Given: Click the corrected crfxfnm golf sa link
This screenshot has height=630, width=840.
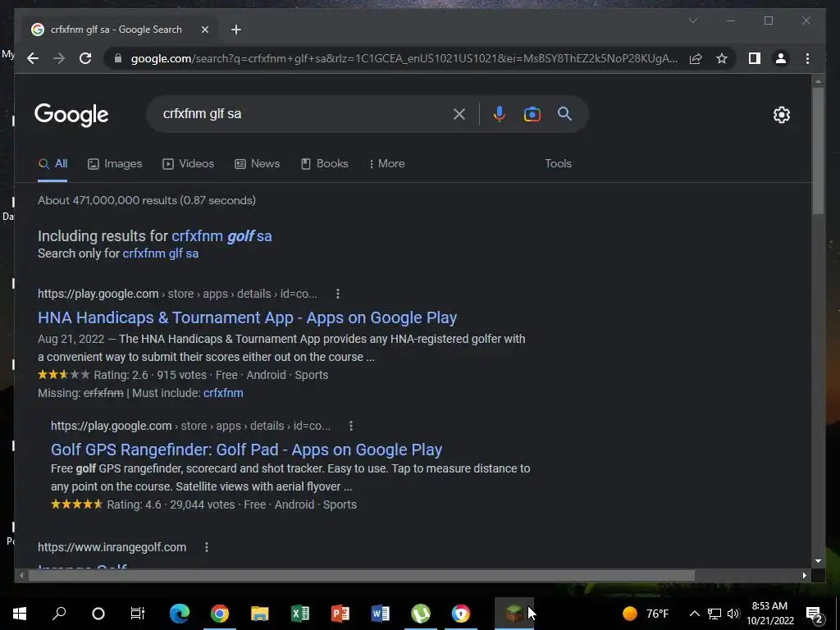Looking at the screenshot, I should coord(221,235).
